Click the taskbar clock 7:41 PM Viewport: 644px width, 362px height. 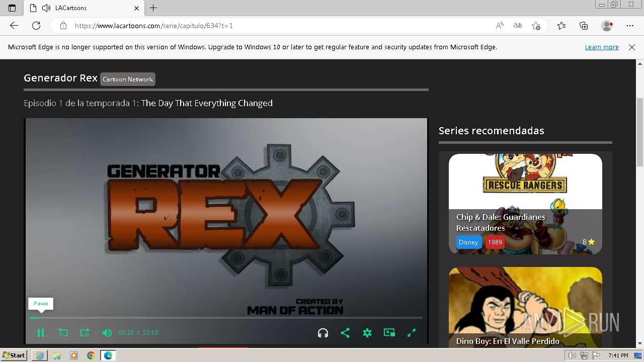tap(618, 355)
